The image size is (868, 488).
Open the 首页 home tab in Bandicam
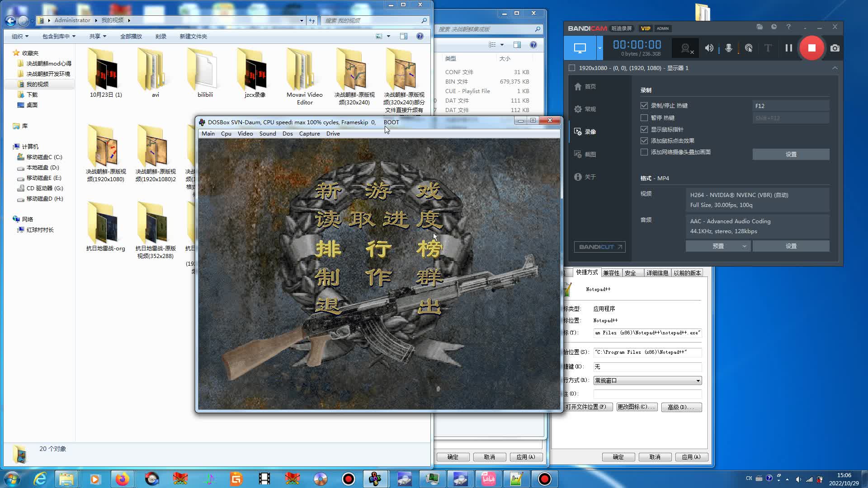(x=585, y=87)
